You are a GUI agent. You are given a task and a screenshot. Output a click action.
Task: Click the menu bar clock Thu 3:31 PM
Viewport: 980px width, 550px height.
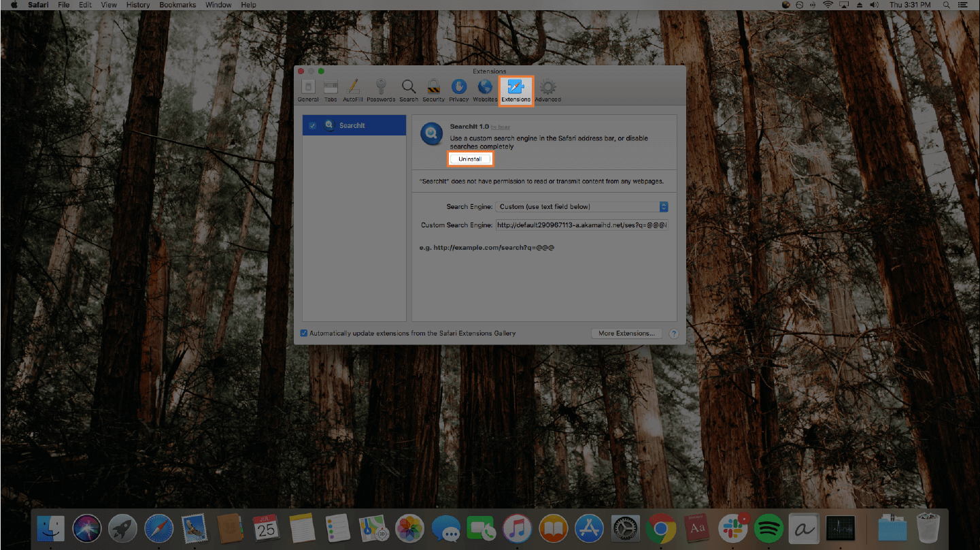(910, 5)
